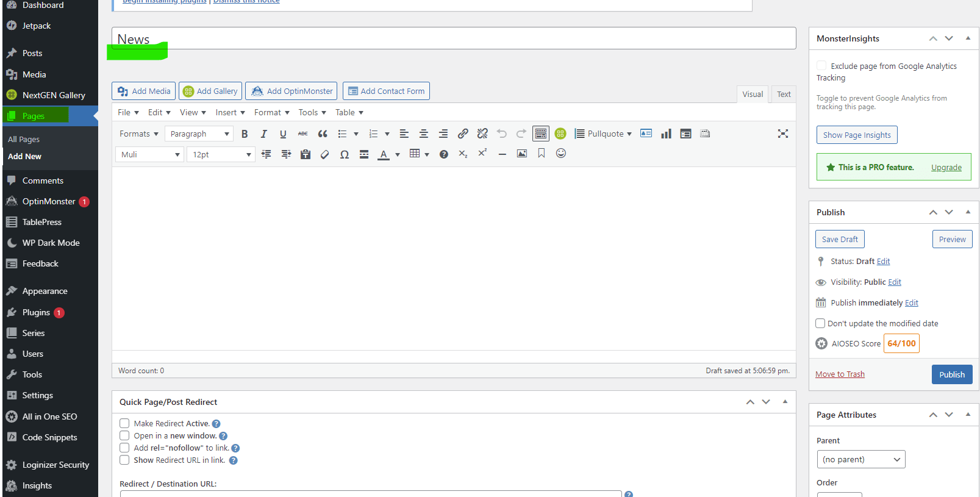
Task: Enable Don't update the modified date
Action: tap(820, 323)
